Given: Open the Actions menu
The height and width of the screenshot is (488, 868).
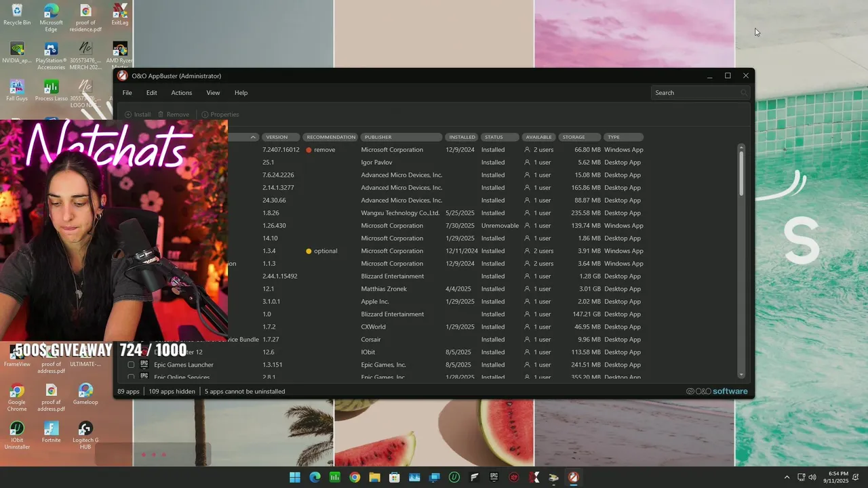Looking at the screenshot, I should (181, 93).
